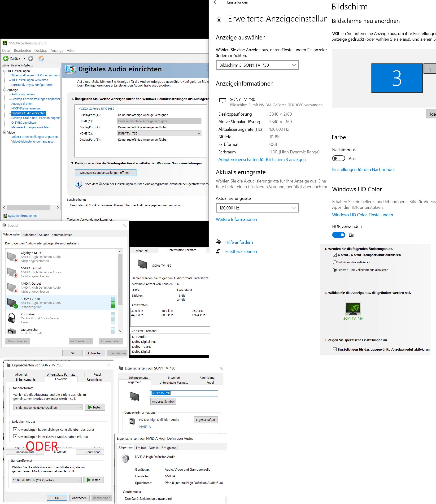Click the Hilfe anfordern chat icon
Image resolution: width=436 pixels, height=504 pixels.
218,242
